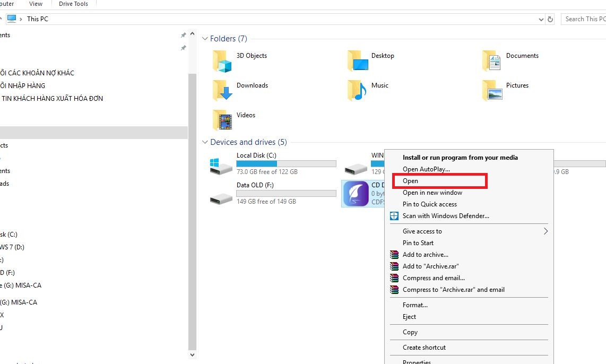Image resolution: width=606 pixels, height=364 pixels.
Task: Click navigation pane scroll down arrow
Action: tap(192, 355)
